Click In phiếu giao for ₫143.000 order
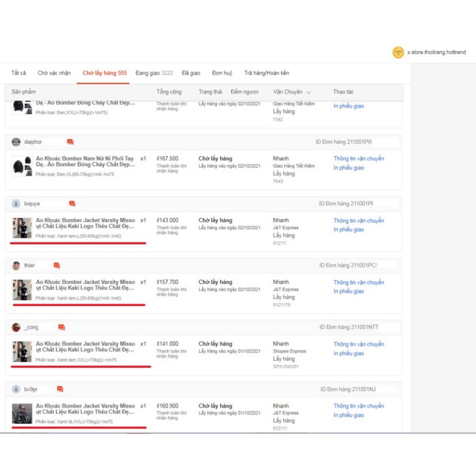The image size is (476, 476). (349, 230)
